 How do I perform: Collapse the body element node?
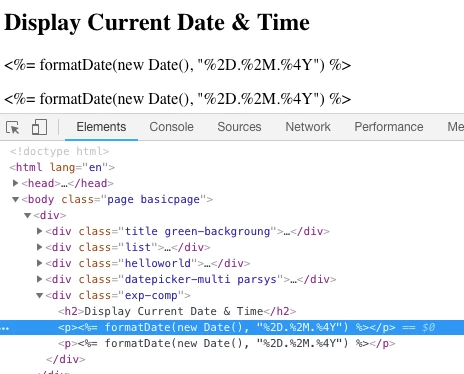15,199
